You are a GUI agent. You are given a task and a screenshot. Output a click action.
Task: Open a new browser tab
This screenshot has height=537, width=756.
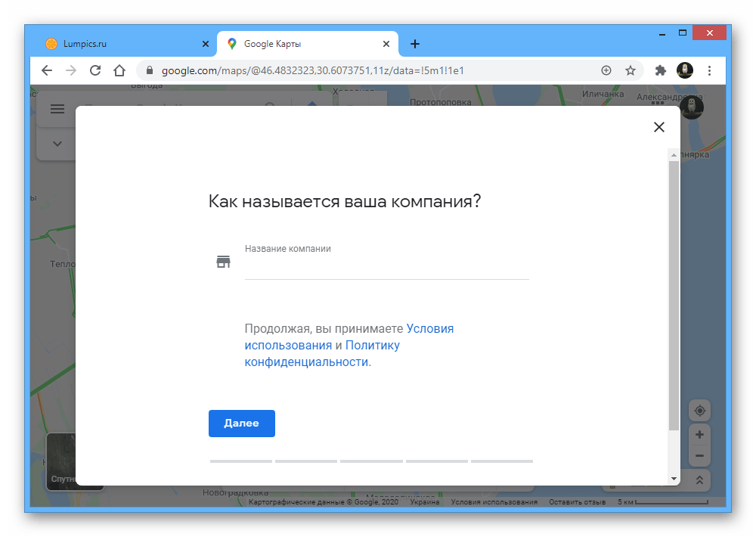tap(414, 44)
